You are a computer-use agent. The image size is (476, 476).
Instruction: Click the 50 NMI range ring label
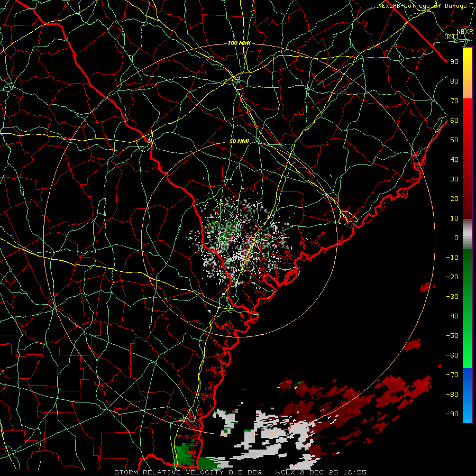coord(239,141)
